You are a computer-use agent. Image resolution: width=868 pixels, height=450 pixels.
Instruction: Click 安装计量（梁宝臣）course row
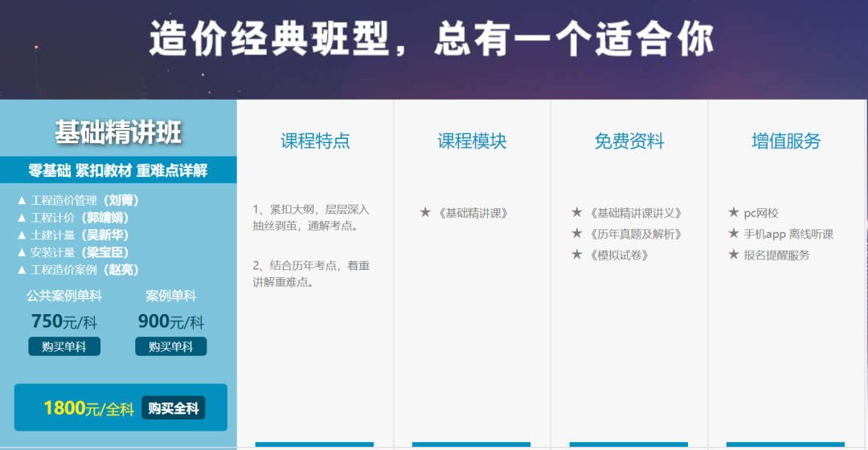tap(74, 252)
